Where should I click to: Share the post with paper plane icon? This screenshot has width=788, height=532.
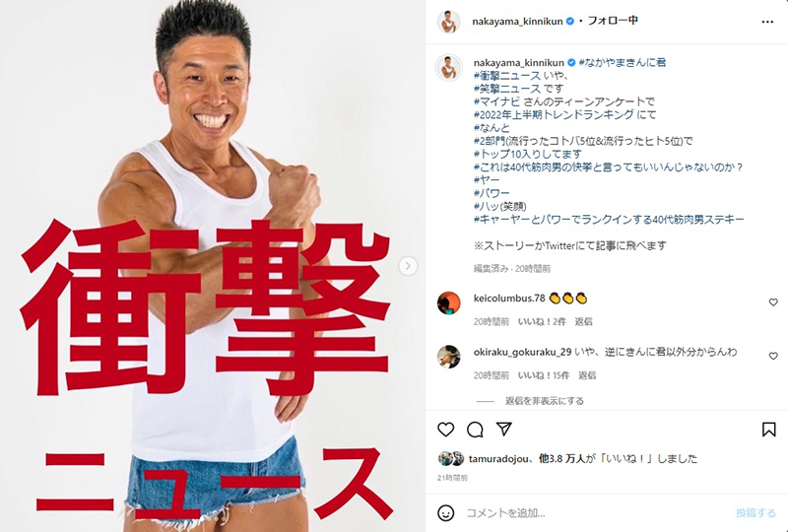click(504, 429)
